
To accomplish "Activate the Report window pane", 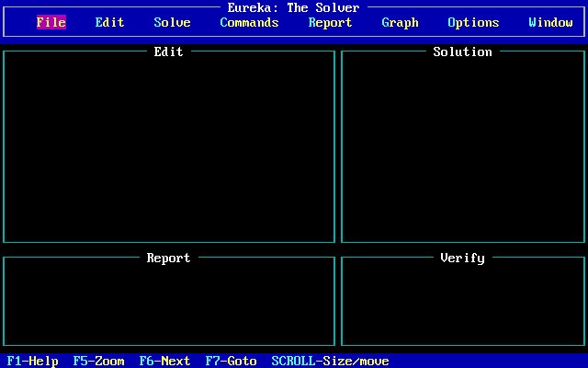I will (x=169, y=301).
